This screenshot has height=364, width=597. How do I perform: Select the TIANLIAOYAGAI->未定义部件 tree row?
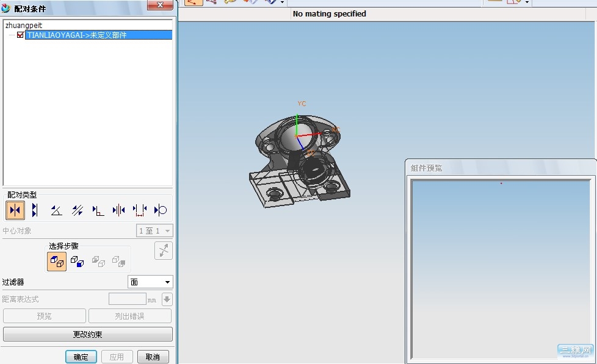98,35
